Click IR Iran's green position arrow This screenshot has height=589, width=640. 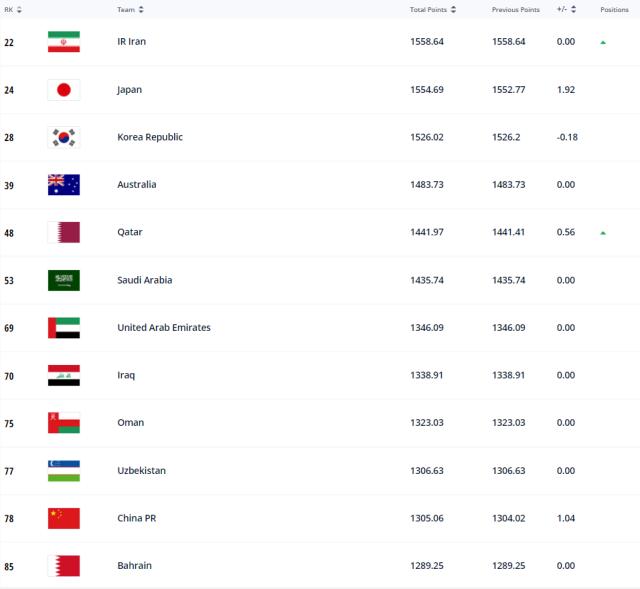[603, 42]
